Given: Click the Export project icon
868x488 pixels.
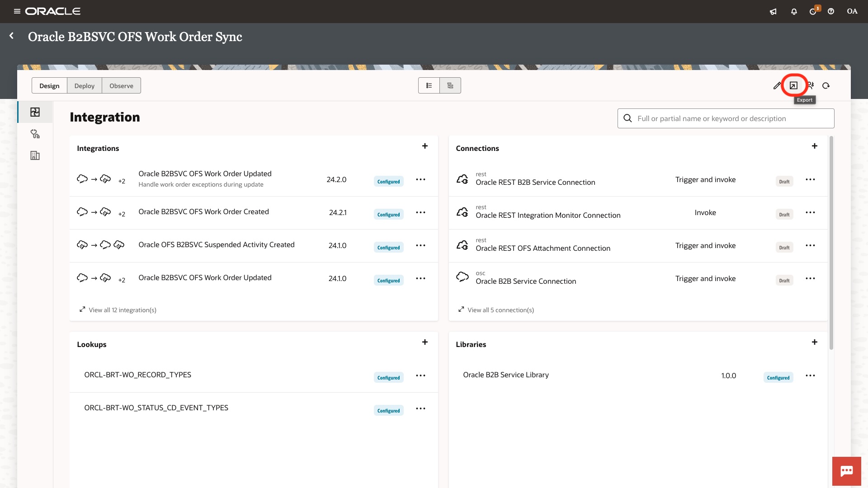Looking at the screenshot, I should click(x=793, y=85).
